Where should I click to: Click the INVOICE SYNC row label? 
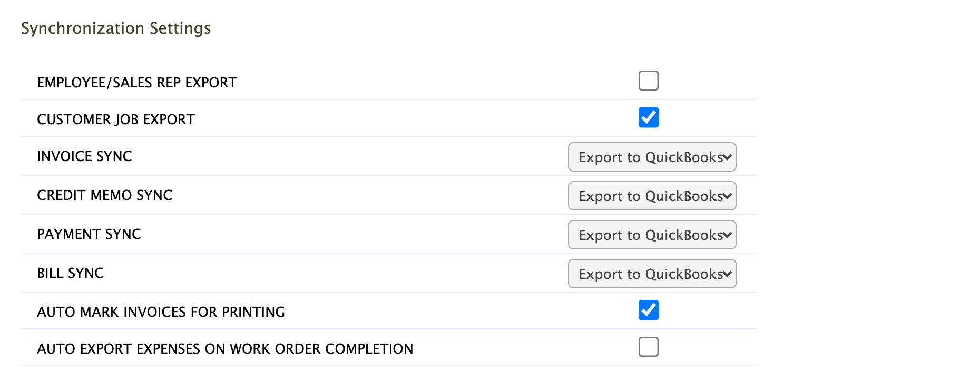[84, 156]
